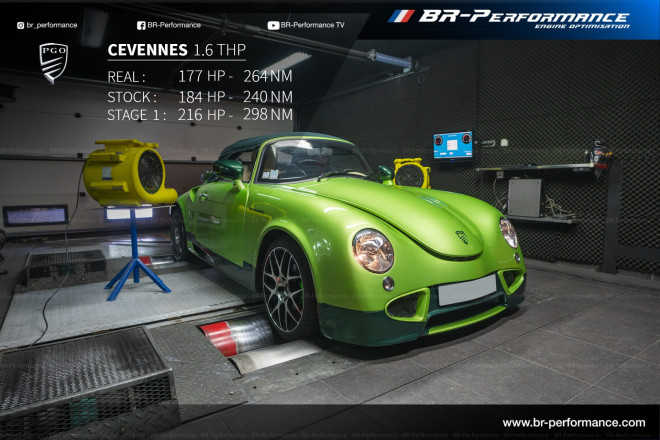Open the BR-Performance TV channel link
The image size is (660, 440).
click(x=312, y=25)
